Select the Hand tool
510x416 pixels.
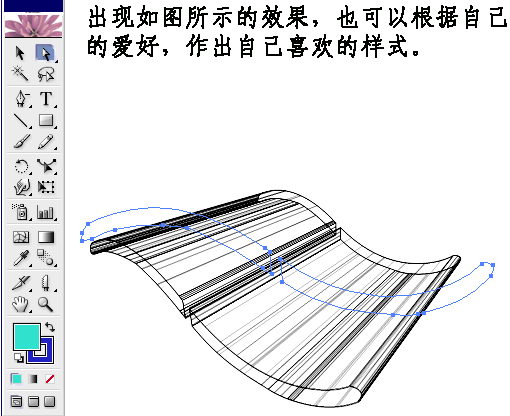(x=21, y=304)
